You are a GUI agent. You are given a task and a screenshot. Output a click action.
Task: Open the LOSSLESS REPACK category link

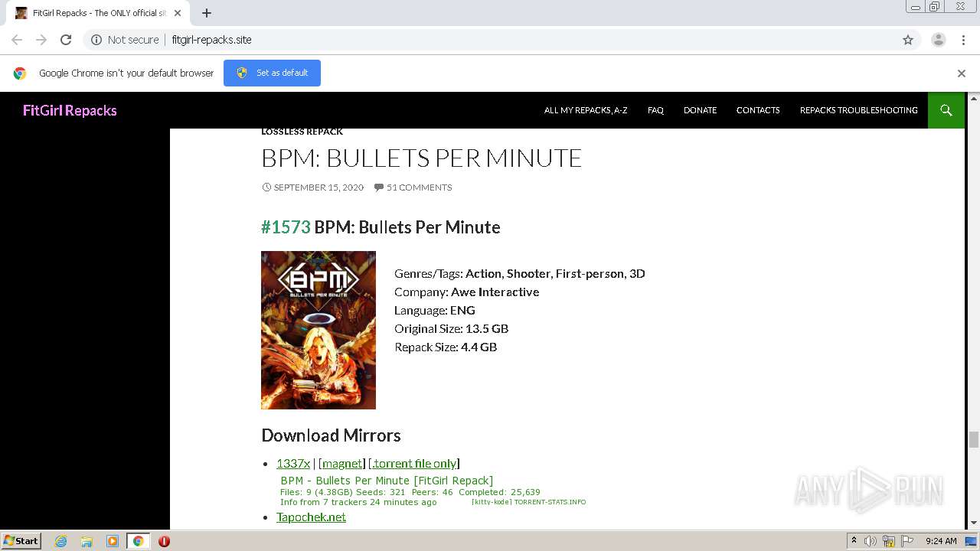click(302, 132)
